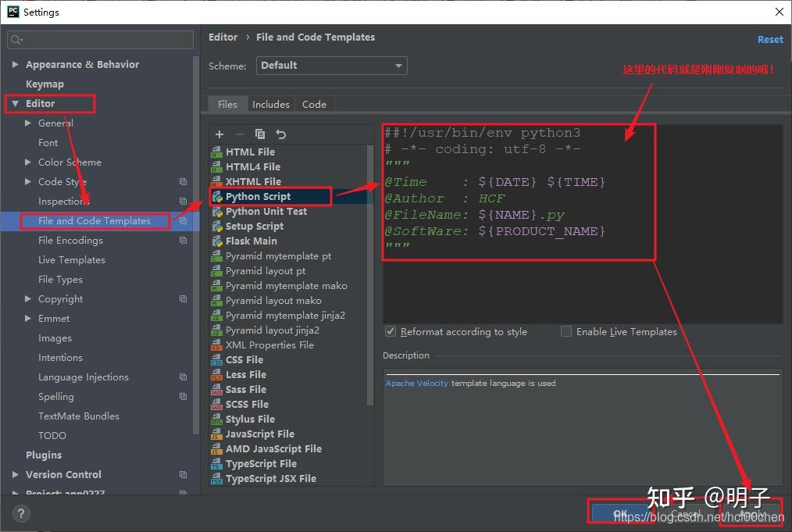Select Font in the Editor tree

coord(48,142)
